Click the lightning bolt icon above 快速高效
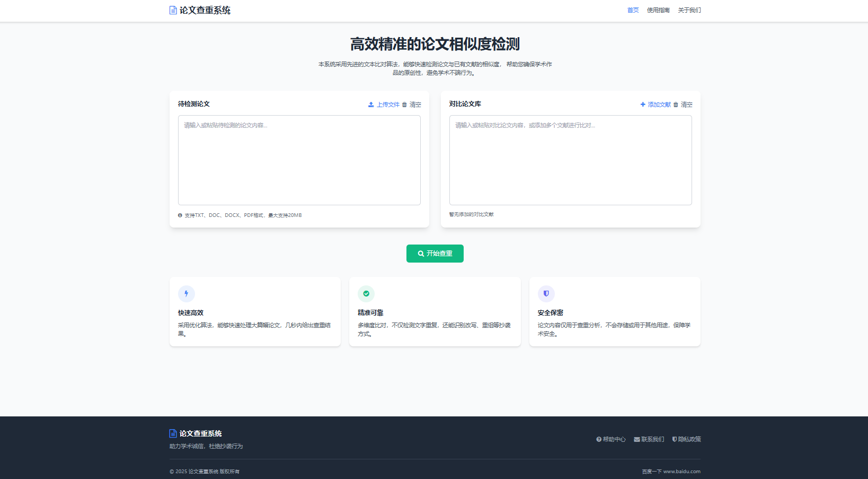The image size is (868, 479). 186,293
